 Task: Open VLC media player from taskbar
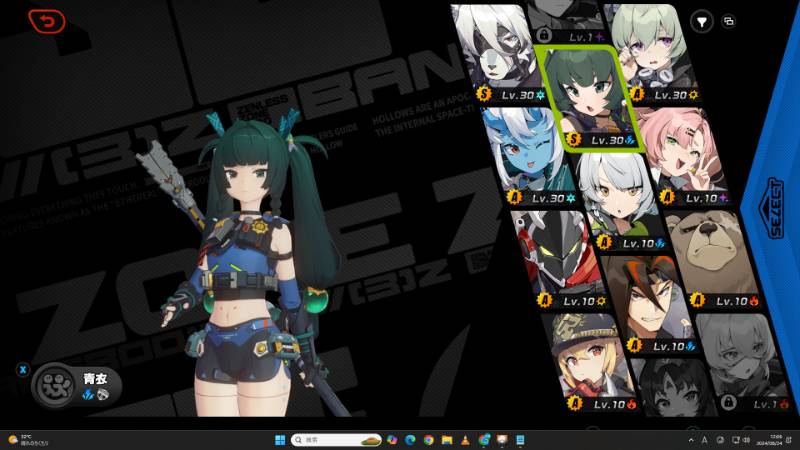(x=465, y=440)
